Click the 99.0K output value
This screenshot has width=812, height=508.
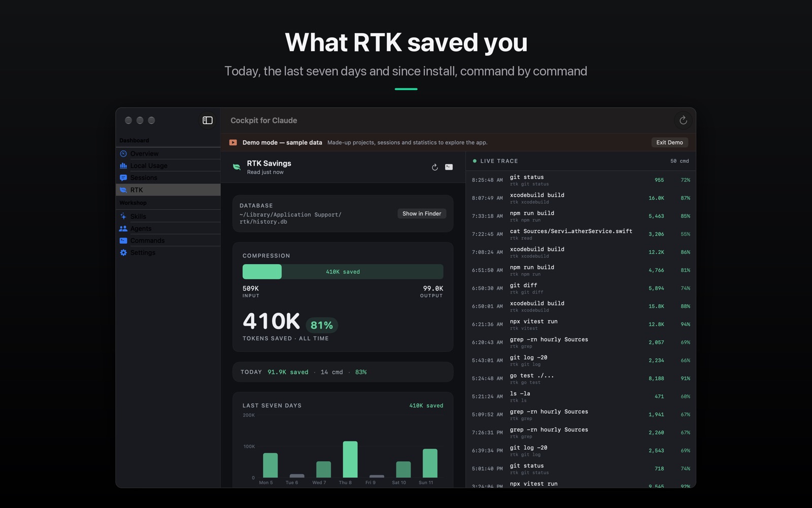point(433,288)
